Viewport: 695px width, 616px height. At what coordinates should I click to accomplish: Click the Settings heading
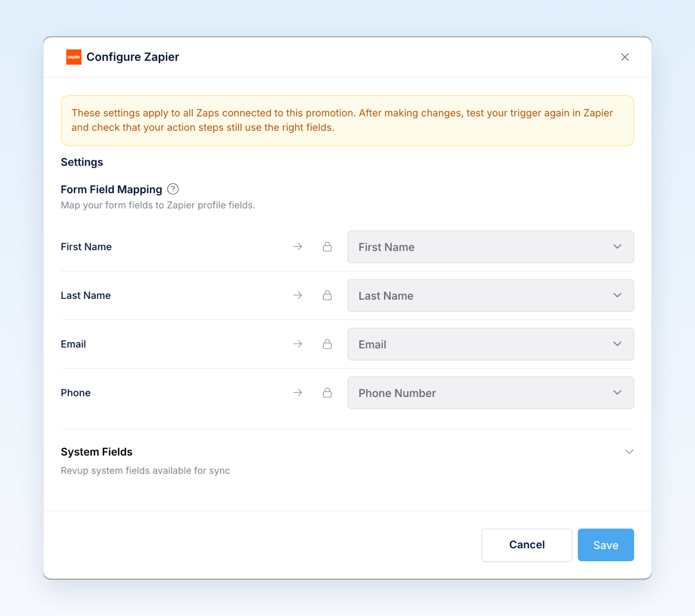[82, 162]
